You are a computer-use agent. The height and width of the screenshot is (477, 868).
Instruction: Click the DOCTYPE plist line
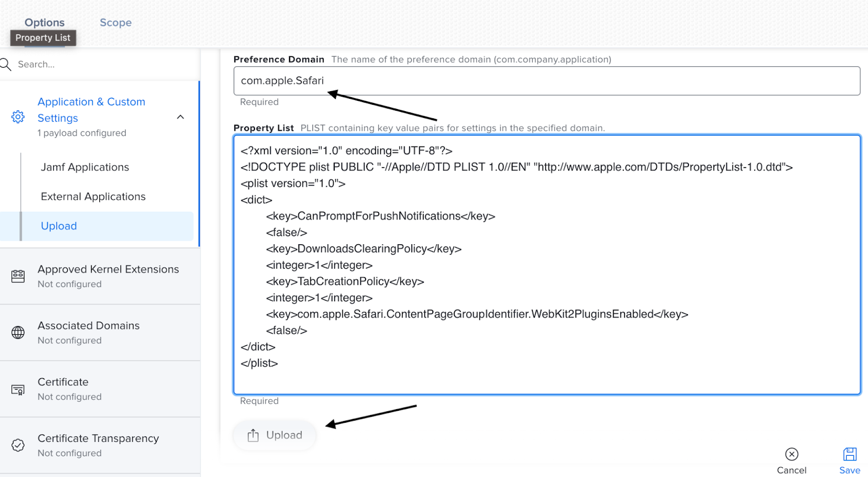click(516, 167)
